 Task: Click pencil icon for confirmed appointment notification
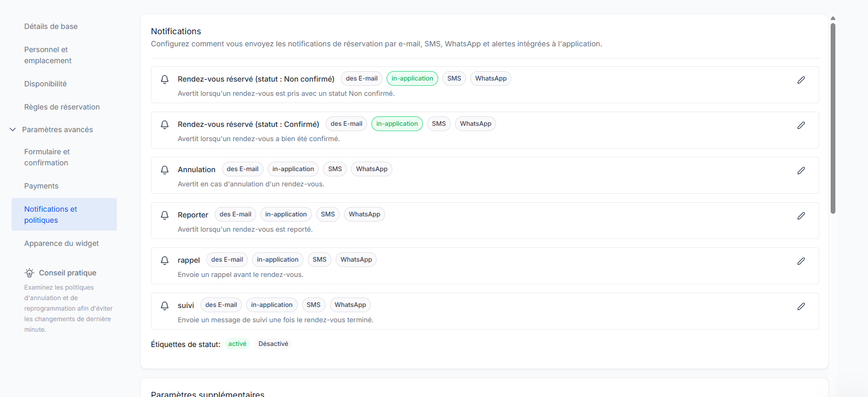(x=801, y=125)
